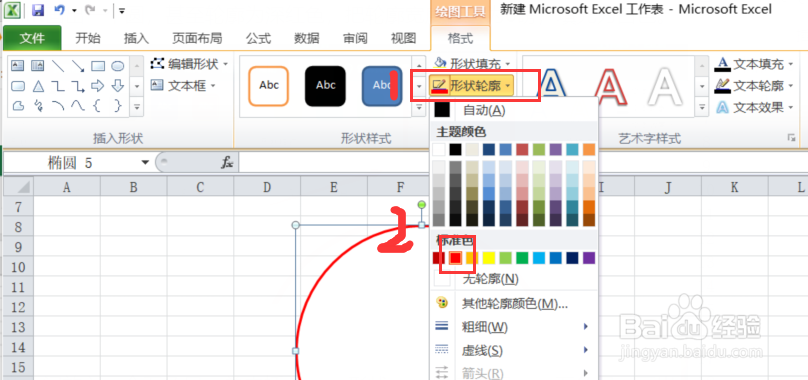Select the oval shape in gallery
The height and width of the screenshot is (380, 808).
coord(118,66)
